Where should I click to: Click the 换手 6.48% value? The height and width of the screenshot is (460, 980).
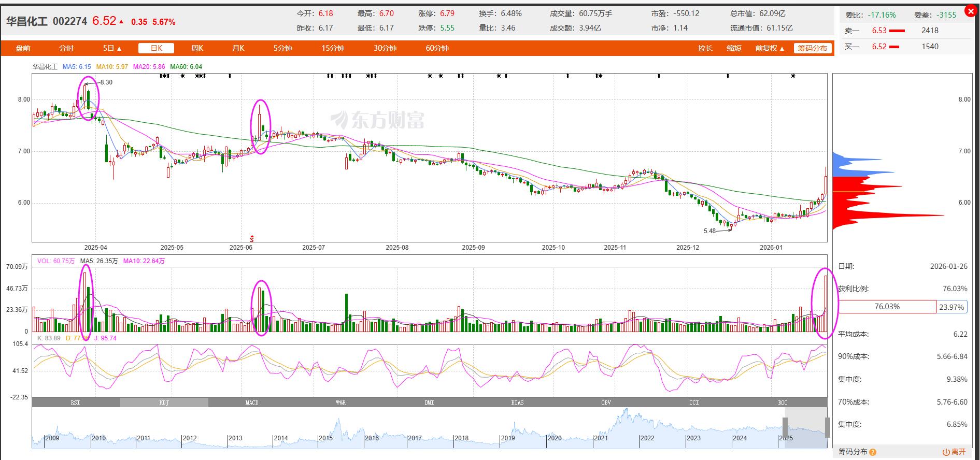pyautogui.click(x=511, y=13)
